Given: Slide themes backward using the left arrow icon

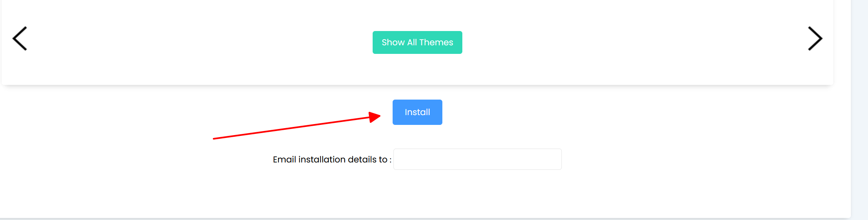Looking at the screenshot, I should [x=20, y=38].
